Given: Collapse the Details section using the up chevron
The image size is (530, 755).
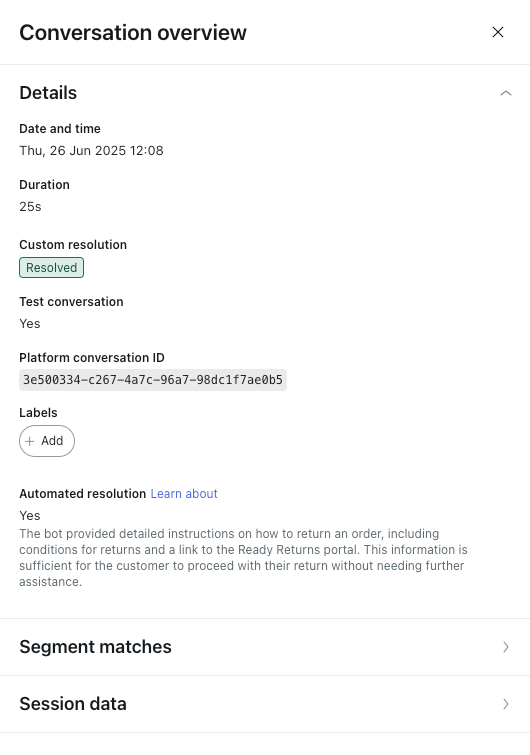Looking at the screenshot, I should 505,93.
